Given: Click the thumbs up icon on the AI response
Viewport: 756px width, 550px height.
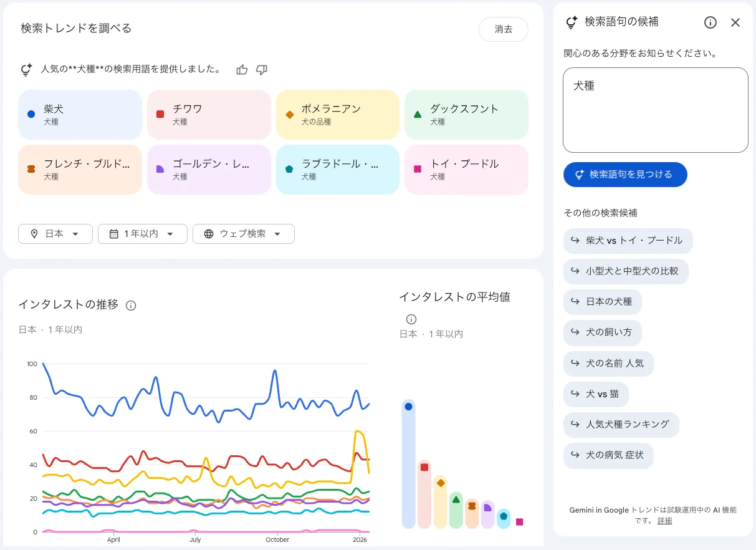Looking at the screenshot, I should click(242, 69).
